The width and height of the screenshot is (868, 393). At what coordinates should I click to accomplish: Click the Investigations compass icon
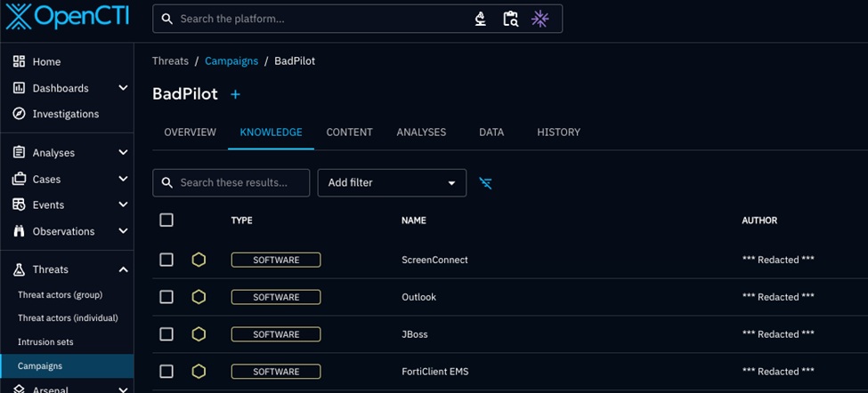click(x=19, y=114)
